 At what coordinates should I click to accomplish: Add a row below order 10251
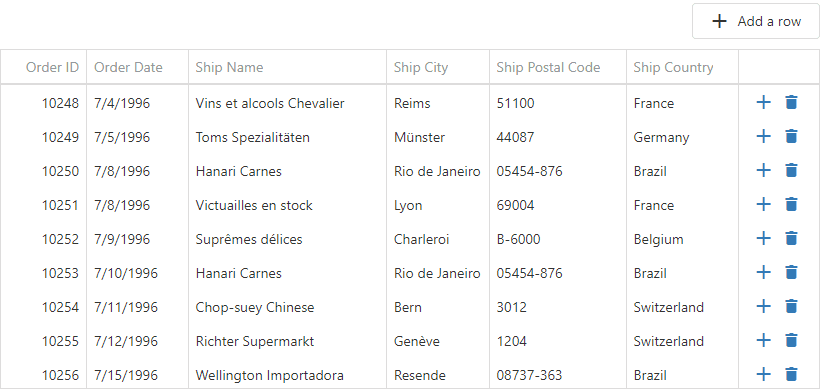coord(764,205)
